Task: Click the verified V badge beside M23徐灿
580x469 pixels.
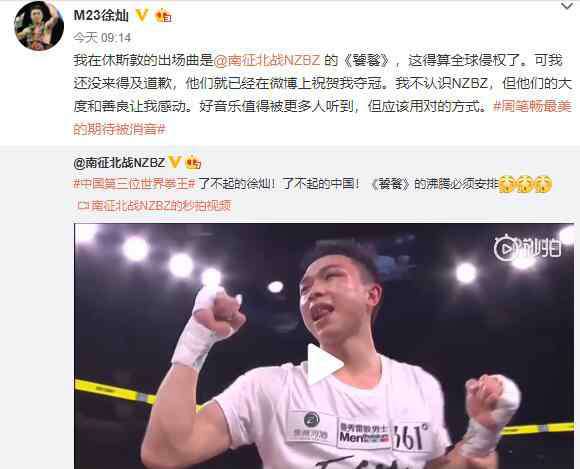Action: coord(142,15)
